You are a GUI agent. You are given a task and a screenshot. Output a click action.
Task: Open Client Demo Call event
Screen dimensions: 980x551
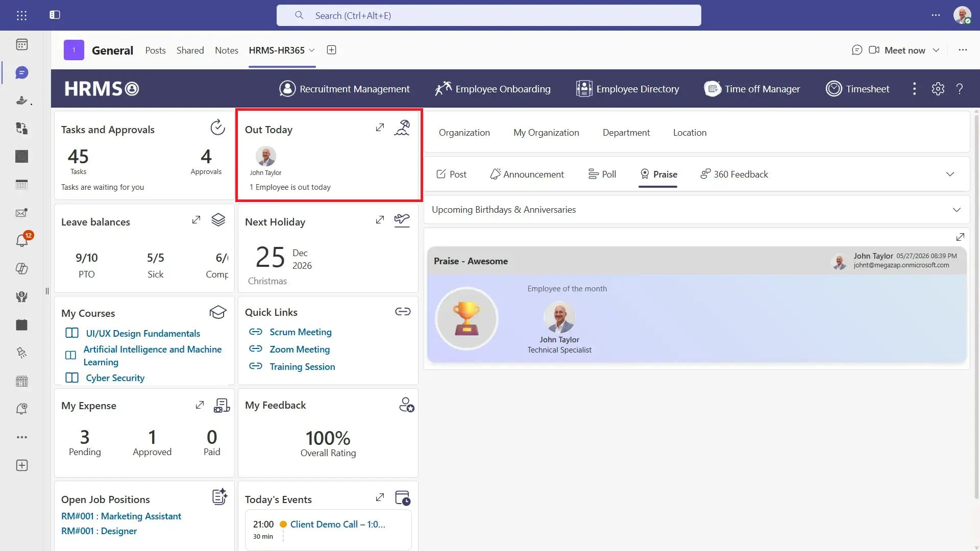click(337, 524)
